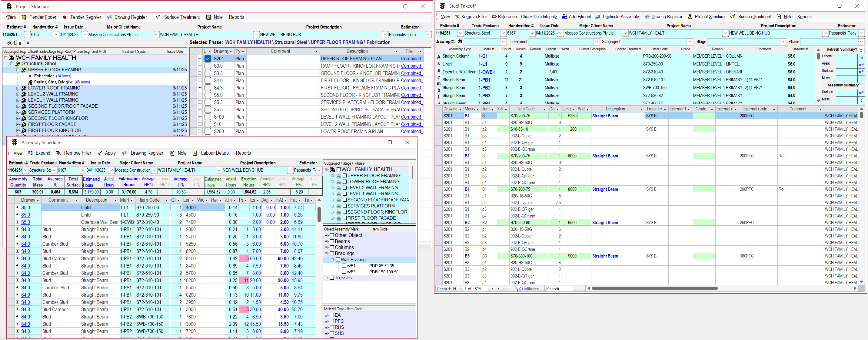Click the Apply checkmark in Assembly Schedule
This screenshot has height=340, width=868.
click(100, 153)
